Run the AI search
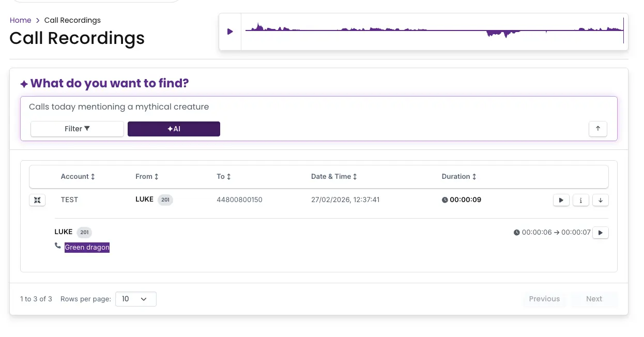Screen dimensions: 644x337 pyautogui.click(x=174, y=129)
